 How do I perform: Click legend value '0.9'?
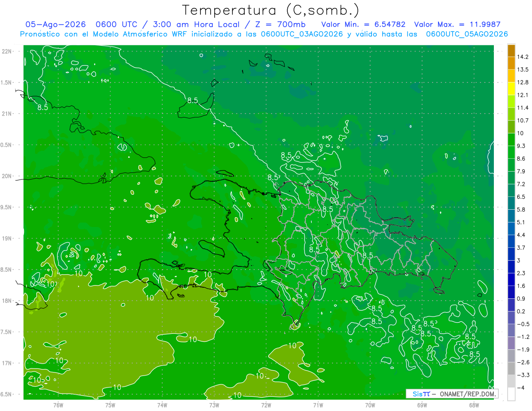click(x=521, y=298)
